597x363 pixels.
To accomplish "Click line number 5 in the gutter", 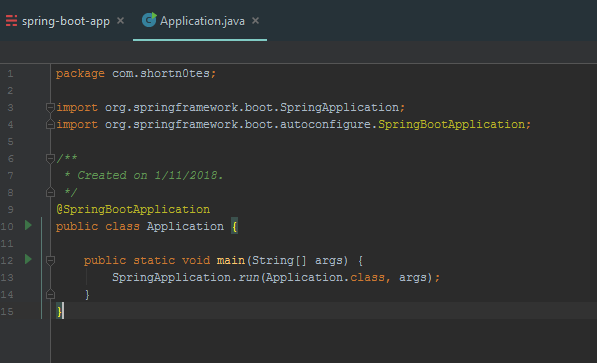I will coord(10,142).
